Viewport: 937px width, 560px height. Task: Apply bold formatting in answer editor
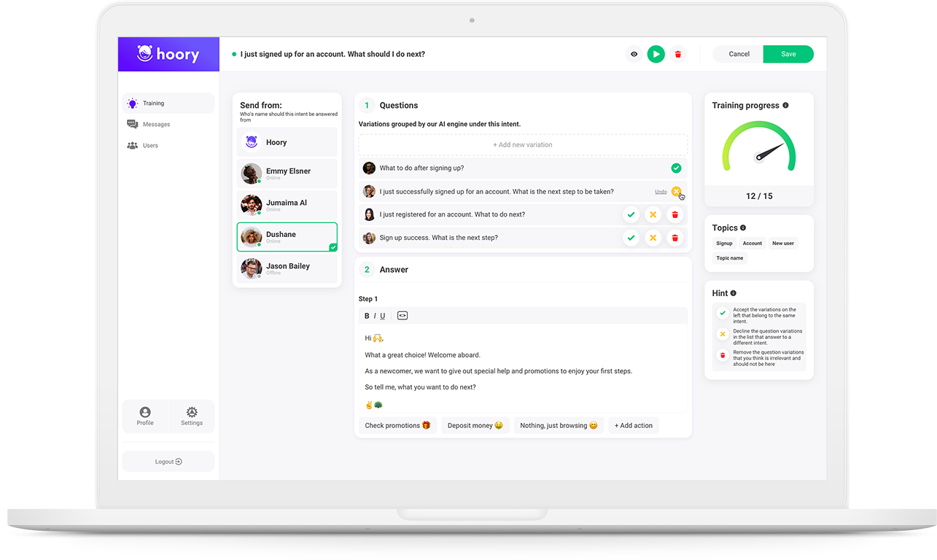coord(367,316)
